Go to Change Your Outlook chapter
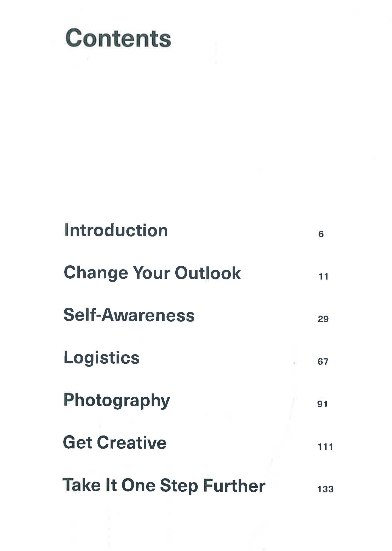Screen dimensions: 392x551 (152, 273)
